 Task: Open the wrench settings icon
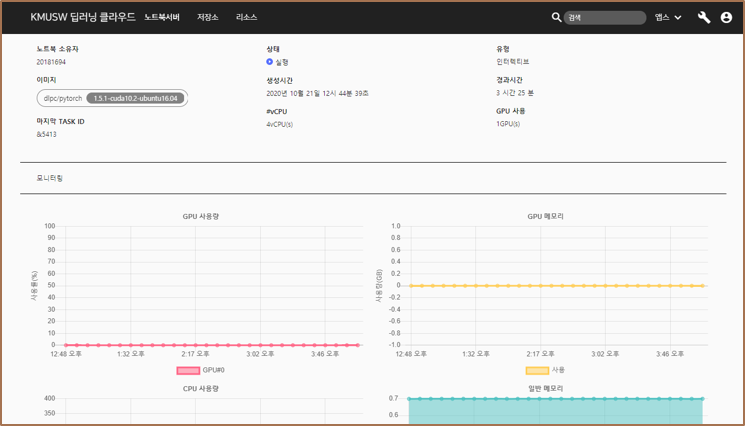704,18
